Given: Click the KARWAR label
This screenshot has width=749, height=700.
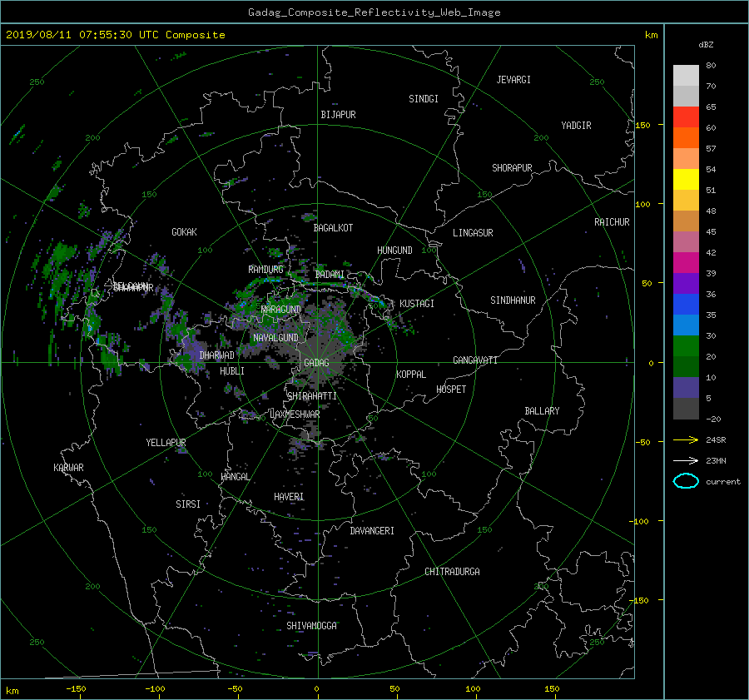Looking at the screenshot, I should pyautogui.click(x=68, y=468).
